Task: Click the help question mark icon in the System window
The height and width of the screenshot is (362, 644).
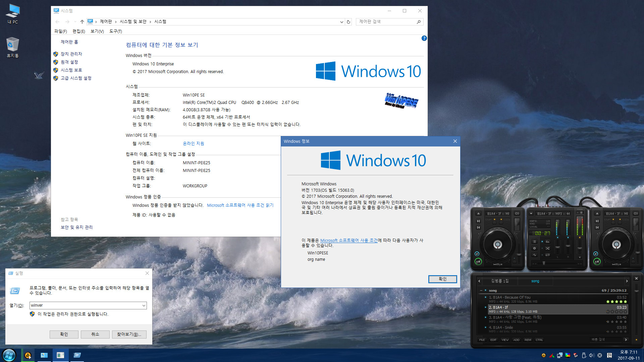Action: click(424, 38)
